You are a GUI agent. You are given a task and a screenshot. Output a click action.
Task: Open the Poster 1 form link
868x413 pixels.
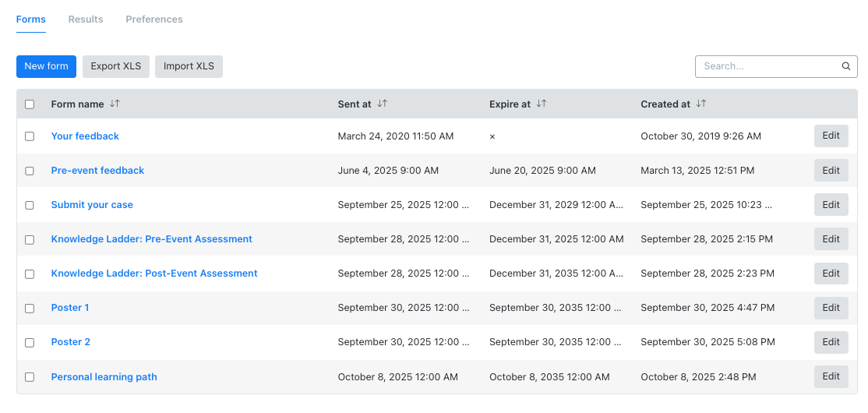tap(70, 308)
